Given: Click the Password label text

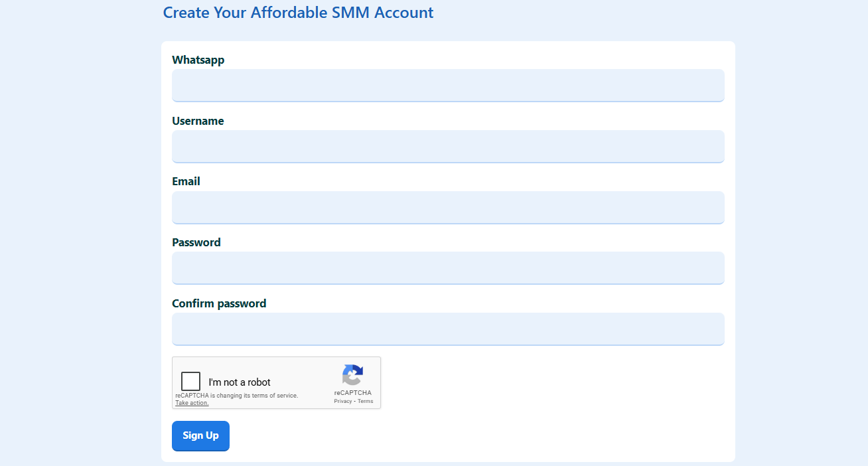Looking at the screenshot, I should (196, 242).
